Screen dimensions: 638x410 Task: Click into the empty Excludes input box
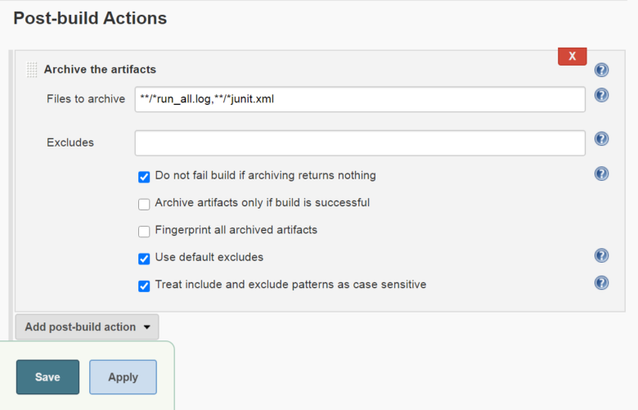(359, 143)
